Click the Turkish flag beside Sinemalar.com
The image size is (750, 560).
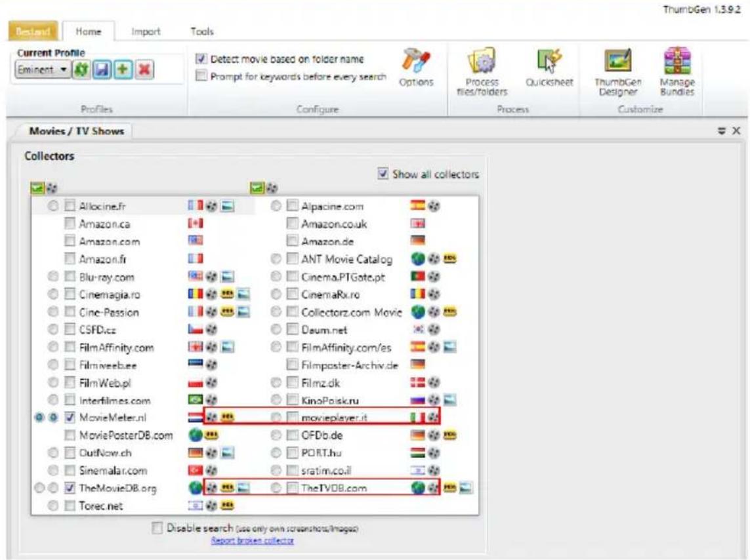195,471
